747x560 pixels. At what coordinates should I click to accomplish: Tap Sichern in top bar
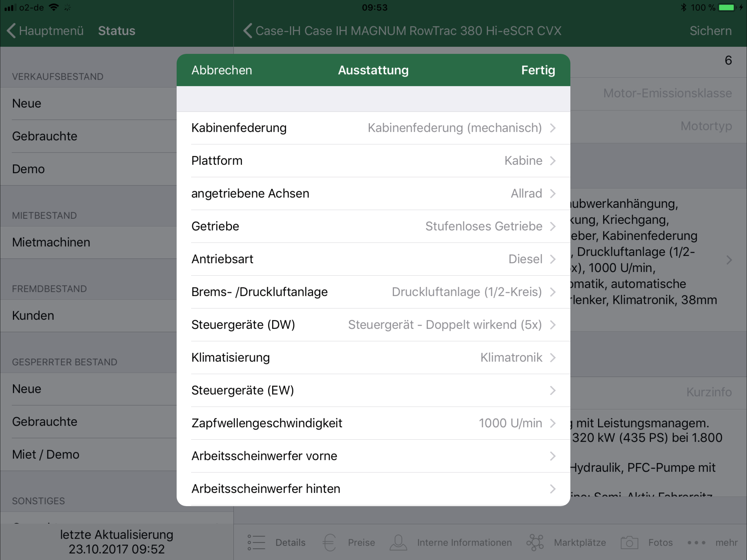pos(711,31)
